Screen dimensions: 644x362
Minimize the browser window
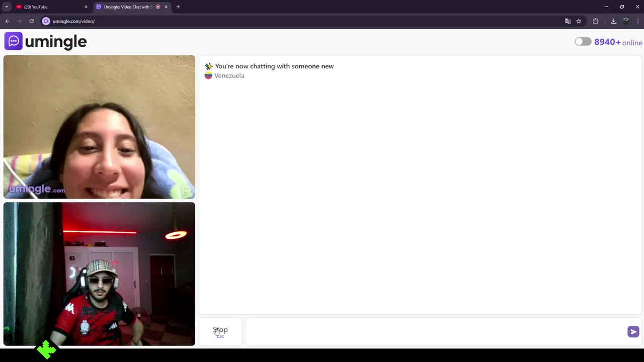pyautogui.click(x=606, y=7)
